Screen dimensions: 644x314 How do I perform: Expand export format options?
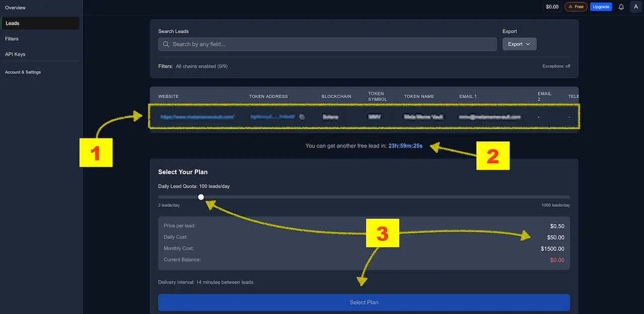pos(528,44)
